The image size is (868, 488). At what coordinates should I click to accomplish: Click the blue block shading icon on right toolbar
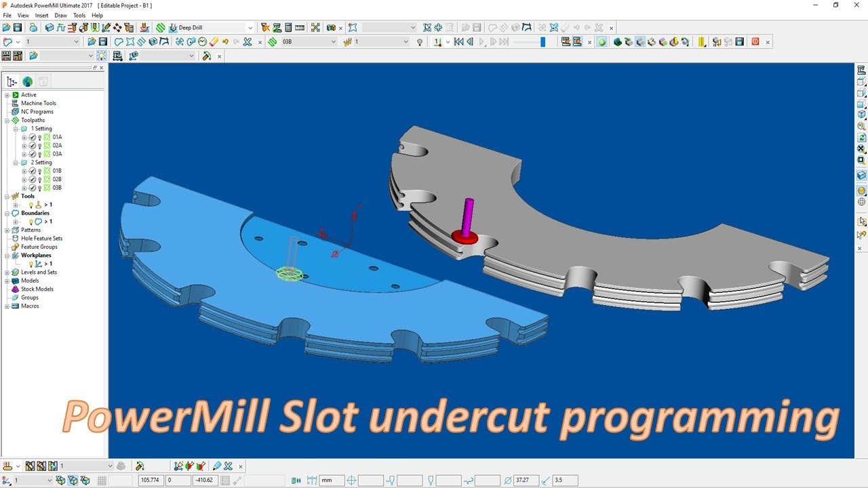(861, 176)
